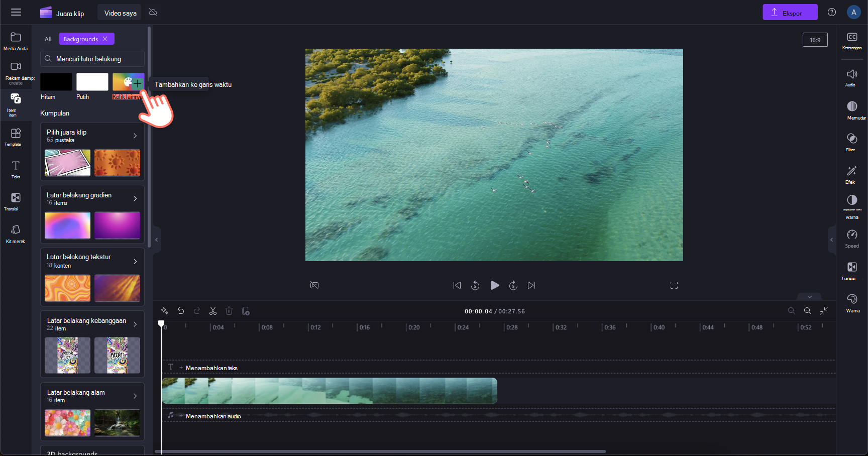Screen dimensions: 868x456
Task: Rewind five seconds
Action: [475, 285]
